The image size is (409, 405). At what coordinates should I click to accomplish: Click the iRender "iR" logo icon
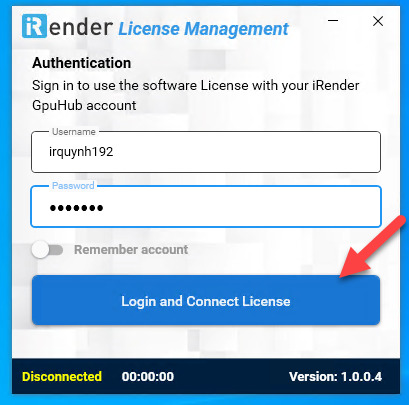point(34,26)
